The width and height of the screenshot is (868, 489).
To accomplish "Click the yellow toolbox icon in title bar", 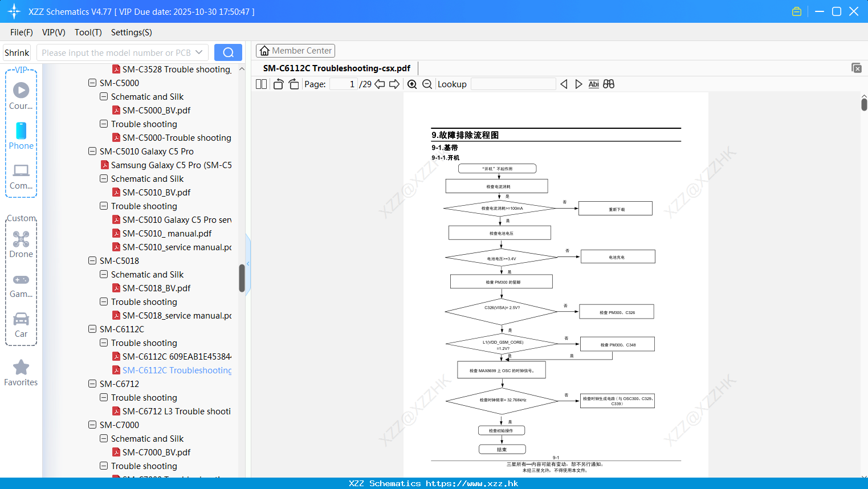I will [x=797, y=11].
